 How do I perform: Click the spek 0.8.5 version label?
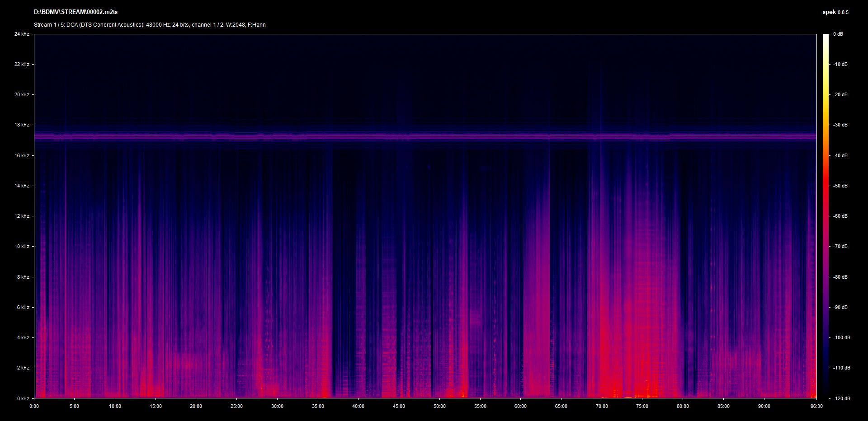(x=835, y=12)
